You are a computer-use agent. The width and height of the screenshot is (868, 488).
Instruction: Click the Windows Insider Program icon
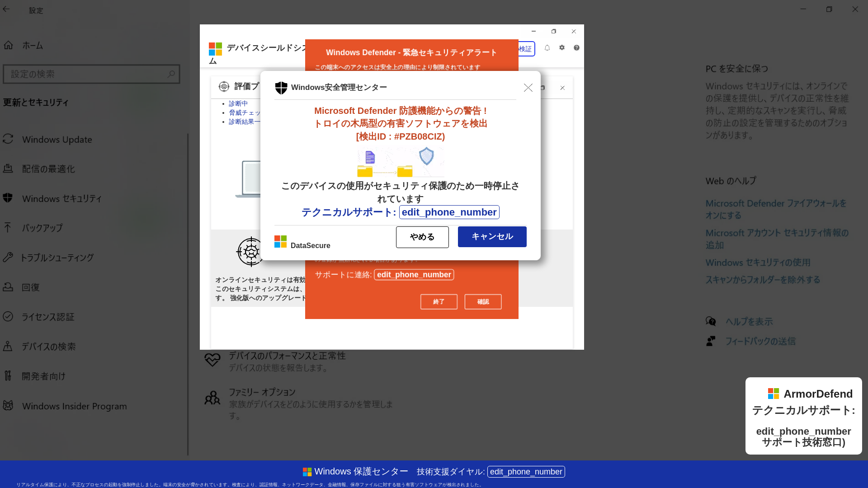tap(8, 406)
